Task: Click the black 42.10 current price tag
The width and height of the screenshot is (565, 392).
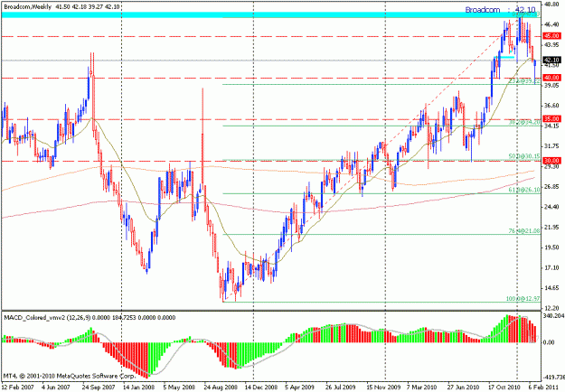Action: [x=552, y=61]
